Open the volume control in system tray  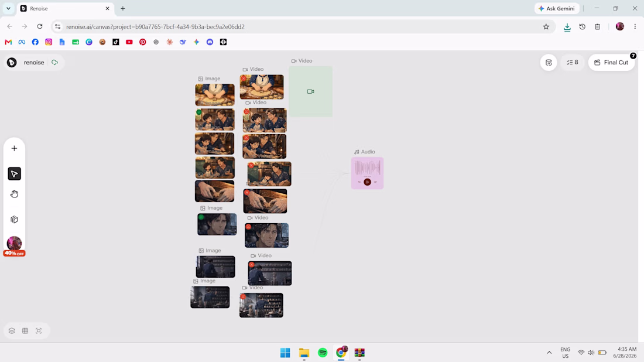(x=591, y=353)
